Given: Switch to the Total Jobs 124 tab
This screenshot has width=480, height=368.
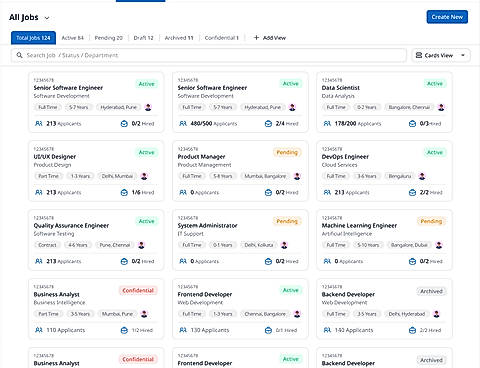Looking at the screenshot, I should pos(33,38).
